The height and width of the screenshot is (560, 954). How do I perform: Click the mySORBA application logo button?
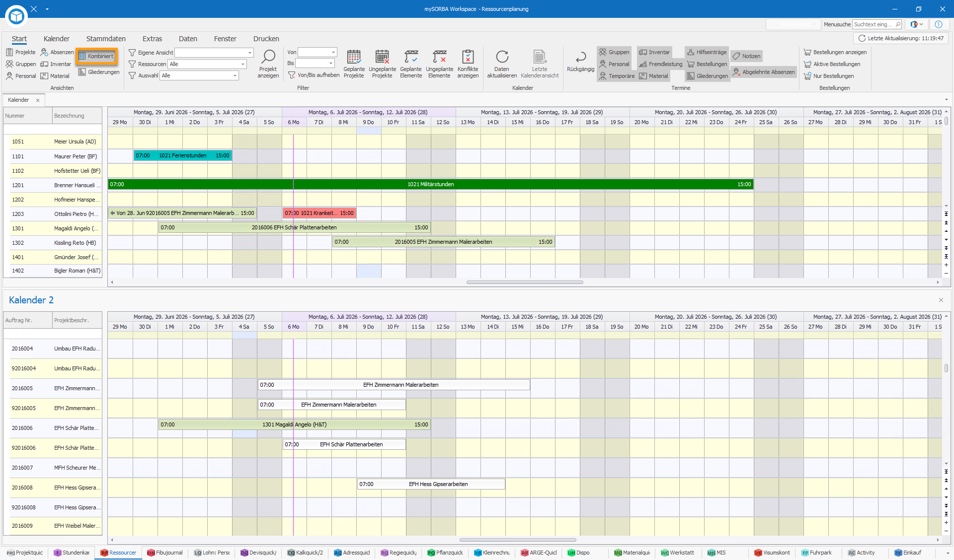coord(16,16)
